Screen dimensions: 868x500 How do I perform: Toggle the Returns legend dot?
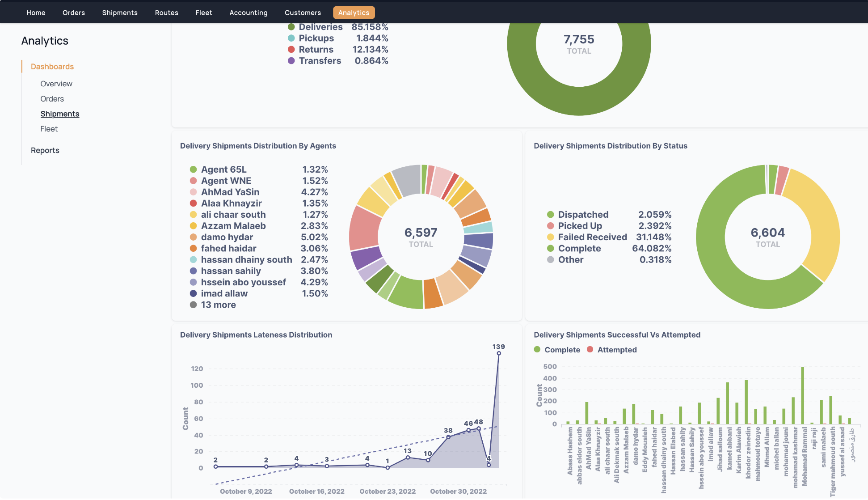(x=291, y=49)
